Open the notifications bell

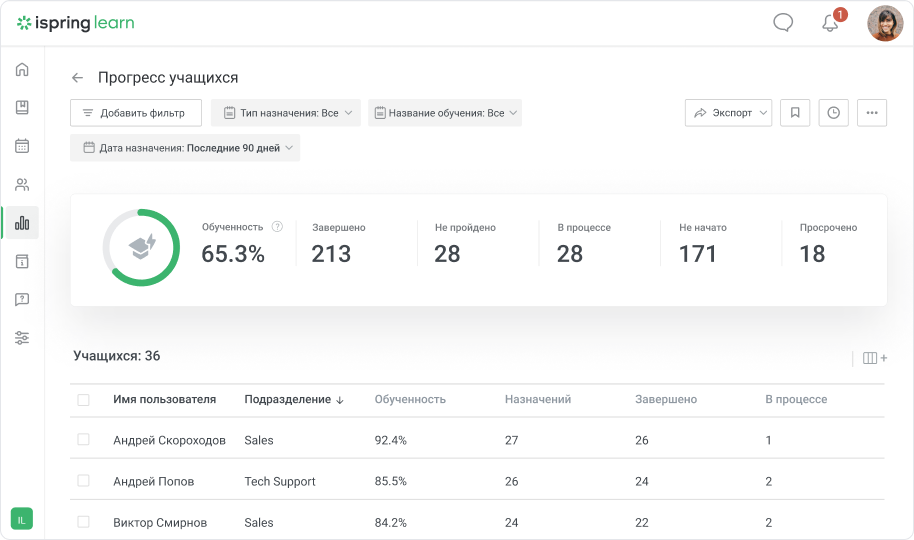pos(830,23)
